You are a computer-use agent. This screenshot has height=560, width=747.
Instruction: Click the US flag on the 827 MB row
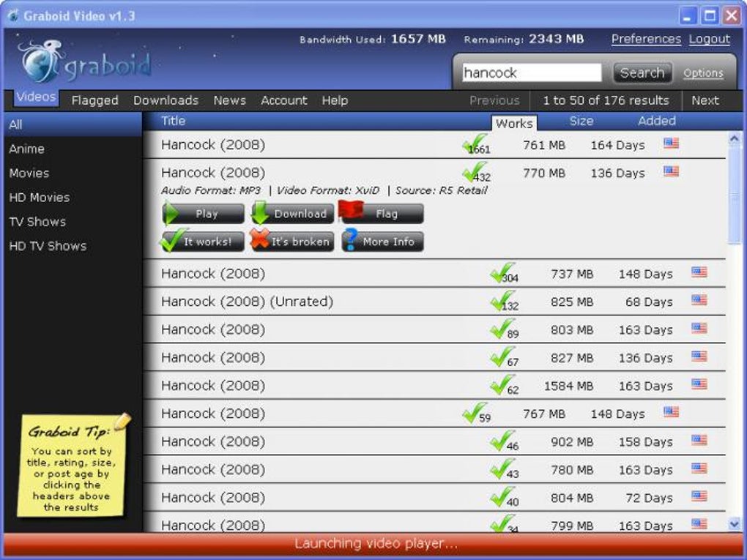[699, 356]
